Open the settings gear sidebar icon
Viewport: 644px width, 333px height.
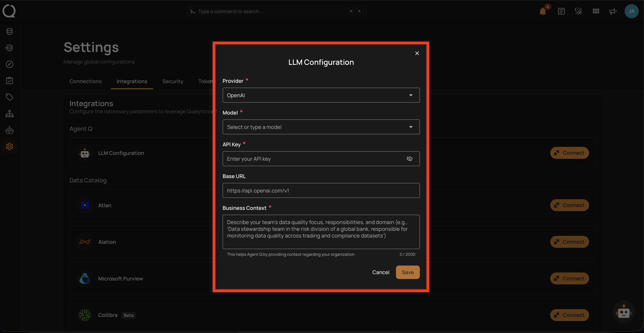(10, 146)
